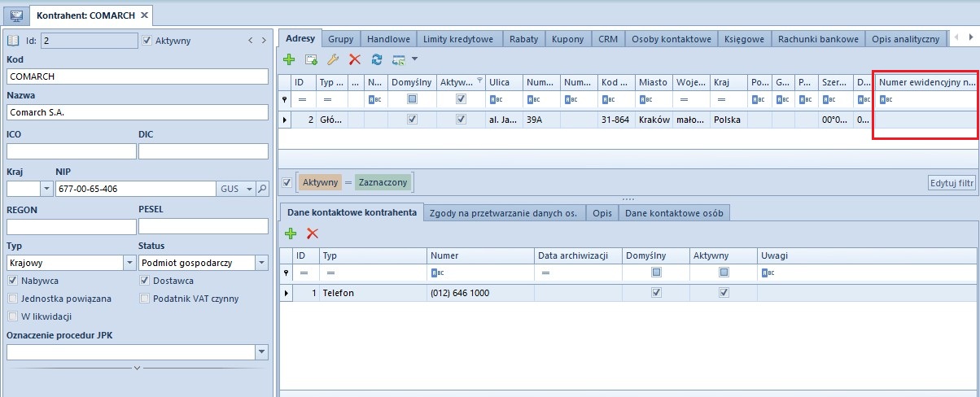Toggle the Aktywny checkbox next to Id
Screen dimensions: 980x397
147,40
